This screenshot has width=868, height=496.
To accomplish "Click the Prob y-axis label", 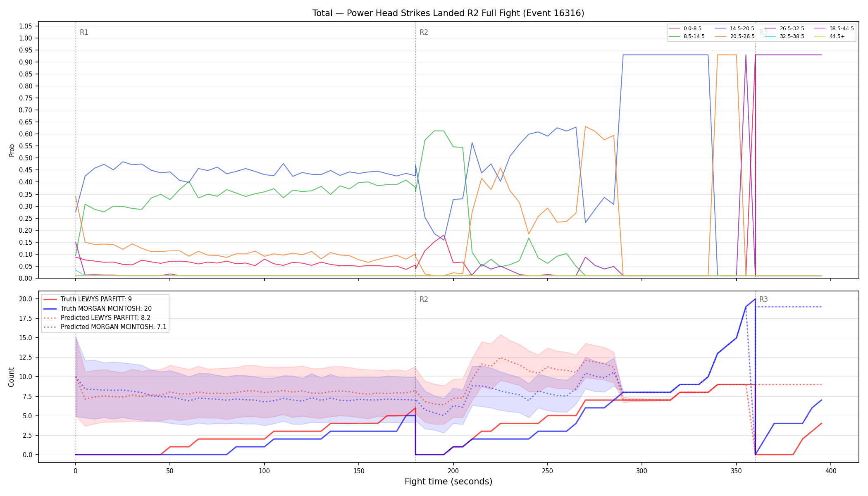I will [12, 150].
